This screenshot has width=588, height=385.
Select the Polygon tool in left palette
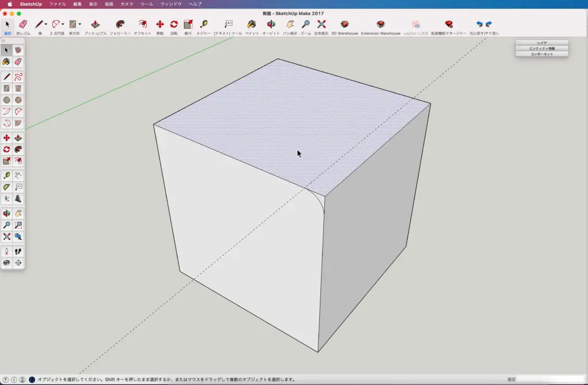(18, 100)
